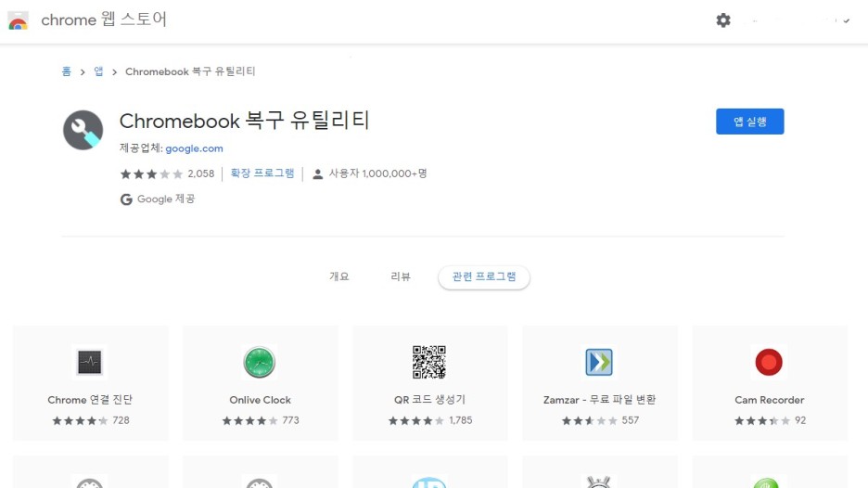Switch to the 개요 tab
Viewport: 868px width, 488px height.
(339, 276)
